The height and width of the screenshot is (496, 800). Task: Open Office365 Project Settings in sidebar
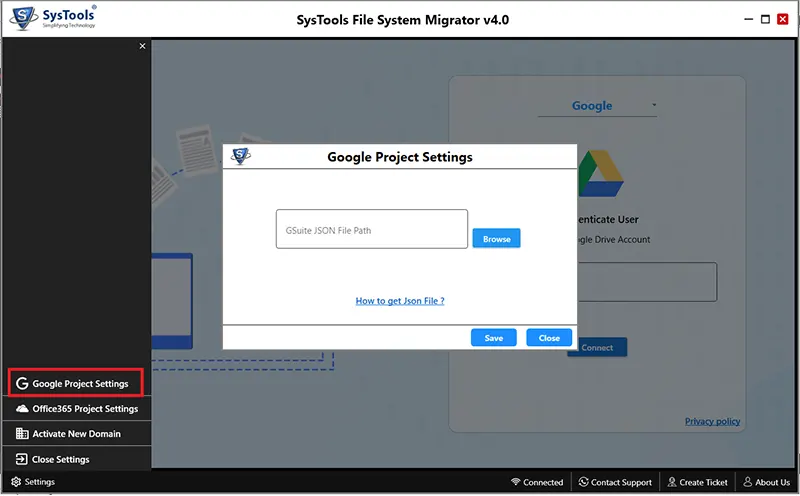point(77,409)
